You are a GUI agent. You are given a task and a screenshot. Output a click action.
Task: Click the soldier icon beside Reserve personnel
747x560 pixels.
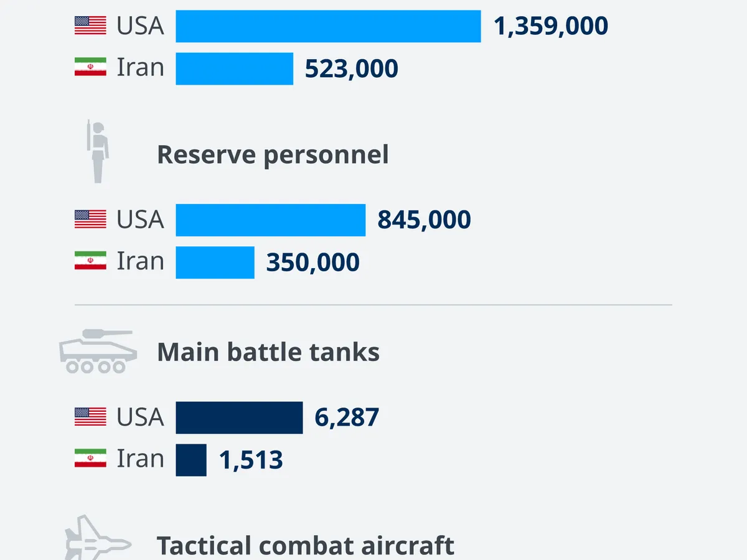click(x=98, y=151)
